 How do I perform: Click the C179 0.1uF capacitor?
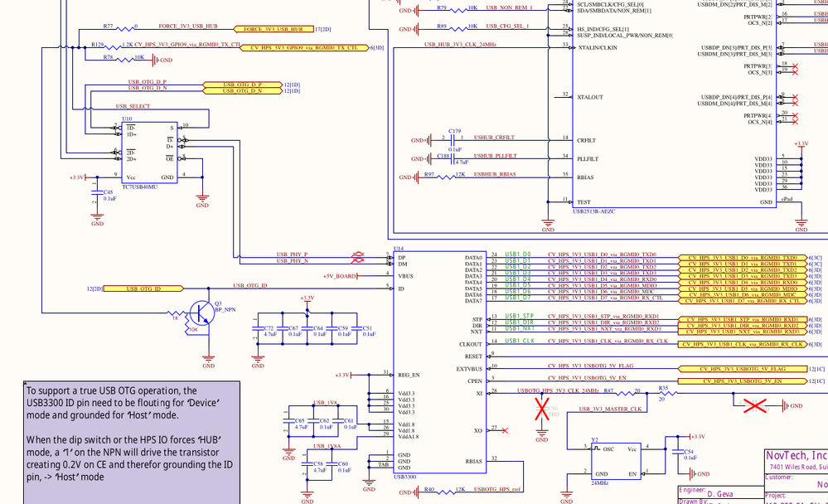pyautogui.click(x=453, y=141)
